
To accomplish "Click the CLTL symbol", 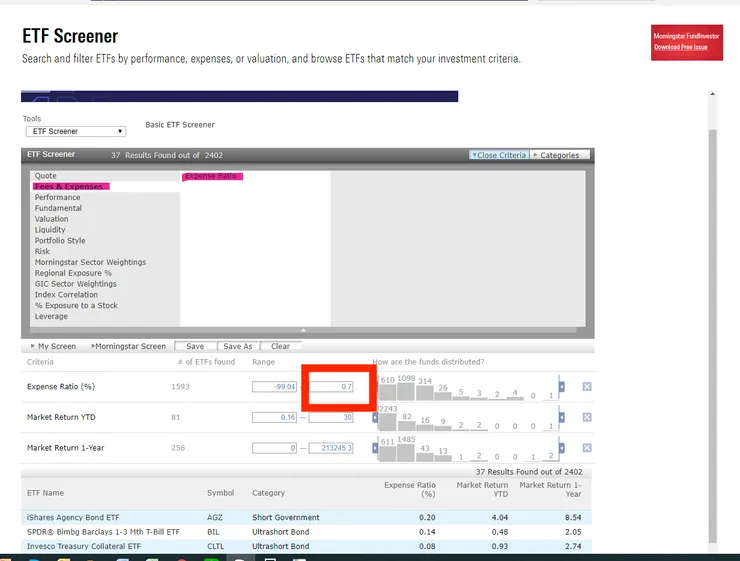I will pyautogui.click(x=215, y=546).
